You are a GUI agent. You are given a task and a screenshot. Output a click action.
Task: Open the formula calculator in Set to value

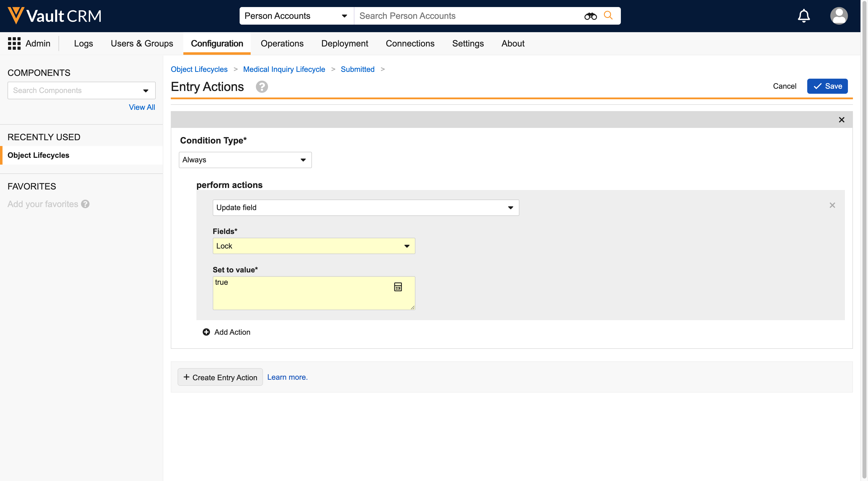click(x=398, y=287)
